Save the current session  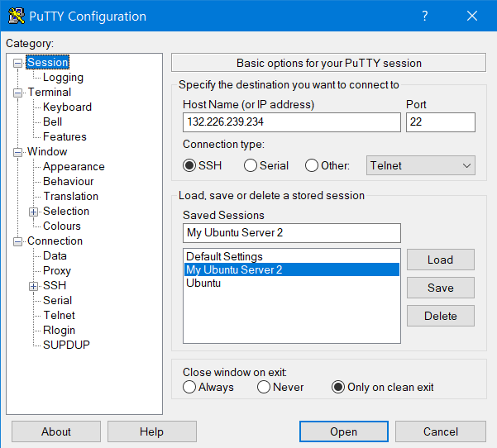pyautogui.click(x=441, y=288)
